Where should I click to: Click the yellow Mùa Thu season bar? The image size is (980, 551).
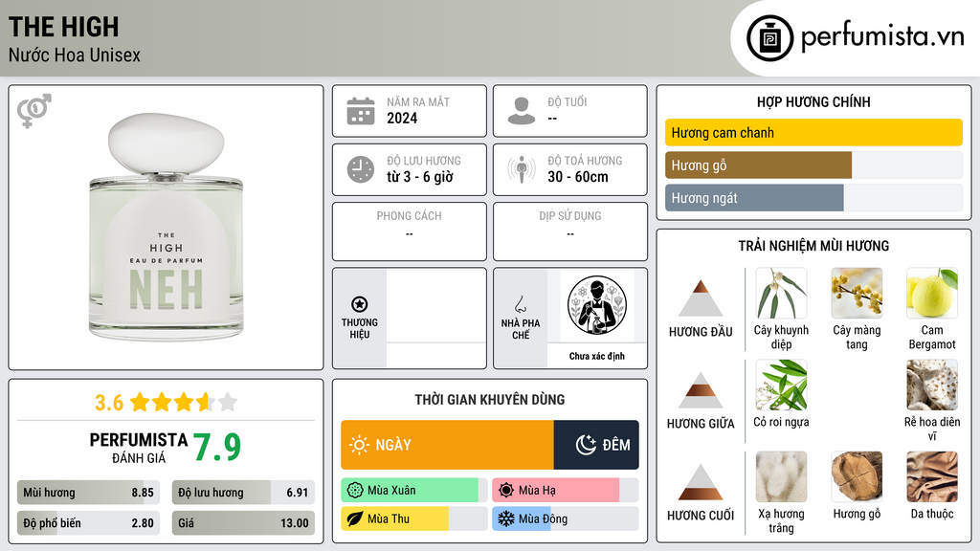[394, 518]
